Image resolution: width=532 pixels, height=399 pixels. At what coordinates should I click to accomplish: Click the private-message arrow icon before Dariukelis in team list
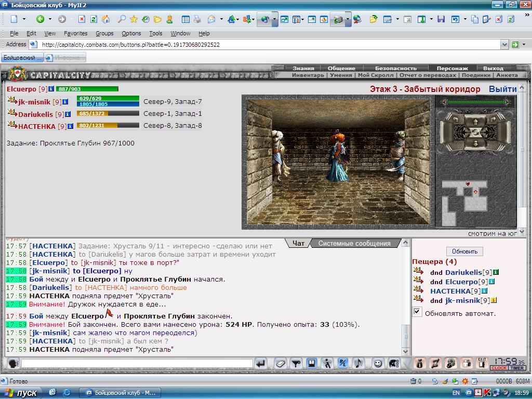[12, 113]
